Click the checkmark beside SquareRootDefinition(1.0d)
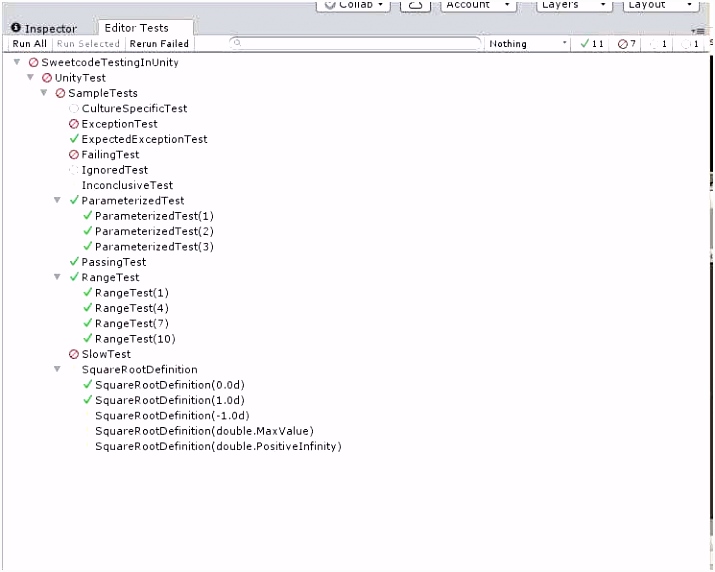Screen dimensions: 715x572 pos(88,400)
